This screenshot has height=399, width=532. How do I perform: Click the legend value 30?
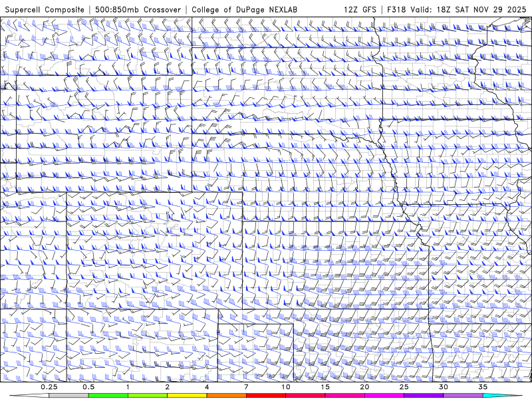point(443,387)
